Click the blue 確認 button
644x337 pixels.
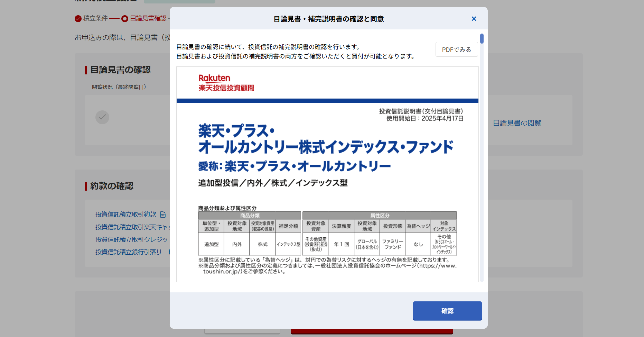(447, 311)
